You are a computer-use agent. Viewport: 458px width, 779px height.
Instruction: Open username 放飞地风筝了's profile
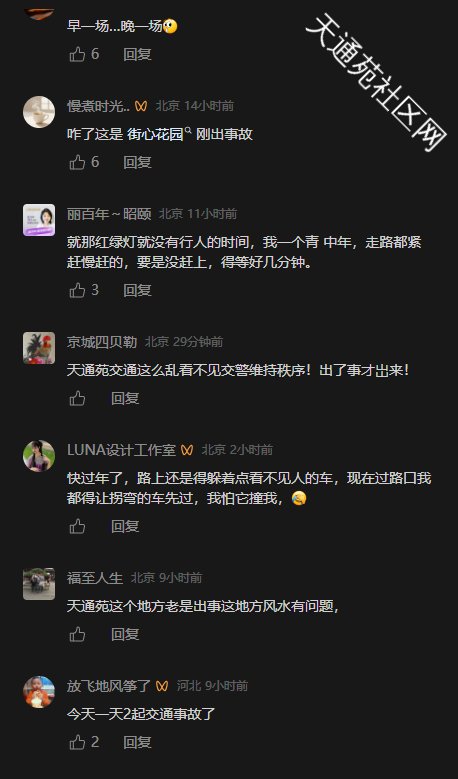pyautogui.click(x=109, y=686)
